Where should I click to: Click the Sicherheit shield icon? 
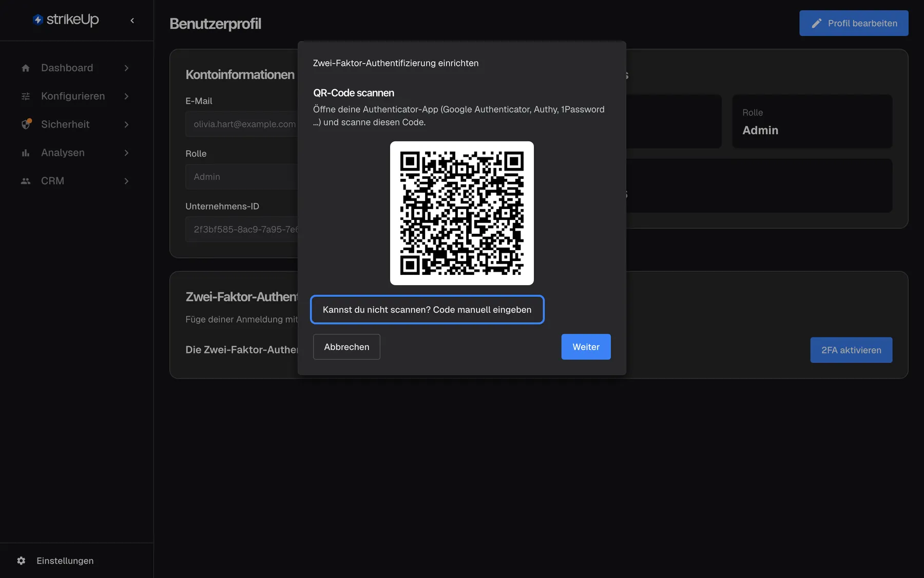[26, 124]
